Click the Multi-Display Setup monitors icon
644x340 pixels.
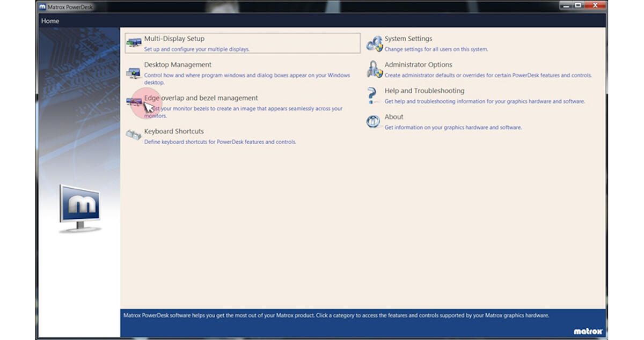tap(134, 43)
